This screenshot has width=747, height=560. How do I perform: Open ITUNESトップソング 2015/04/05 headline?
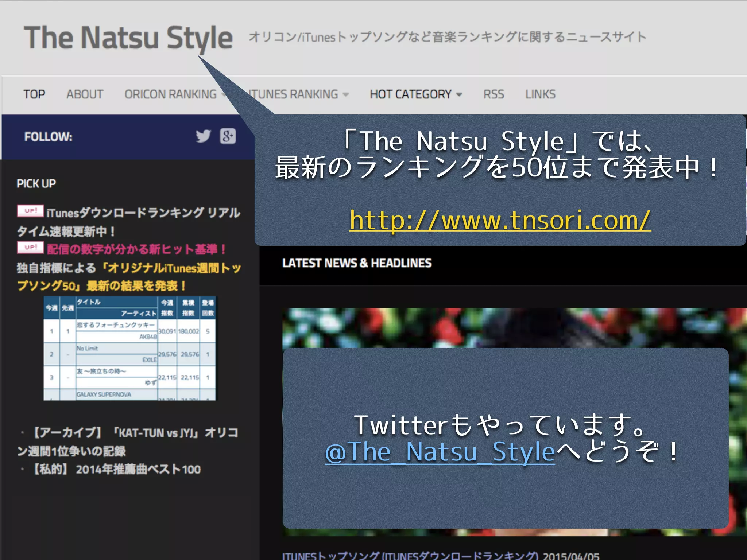pos(441,555)
